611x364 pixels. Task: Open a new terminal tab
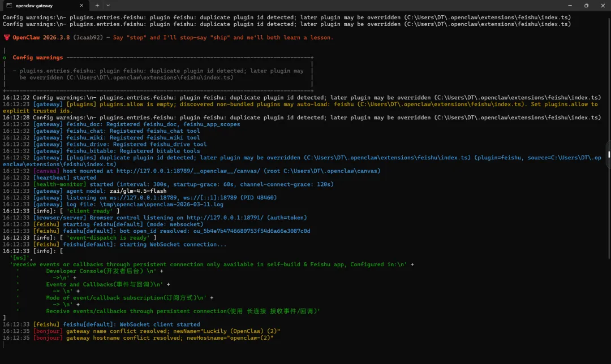(97, 6)
